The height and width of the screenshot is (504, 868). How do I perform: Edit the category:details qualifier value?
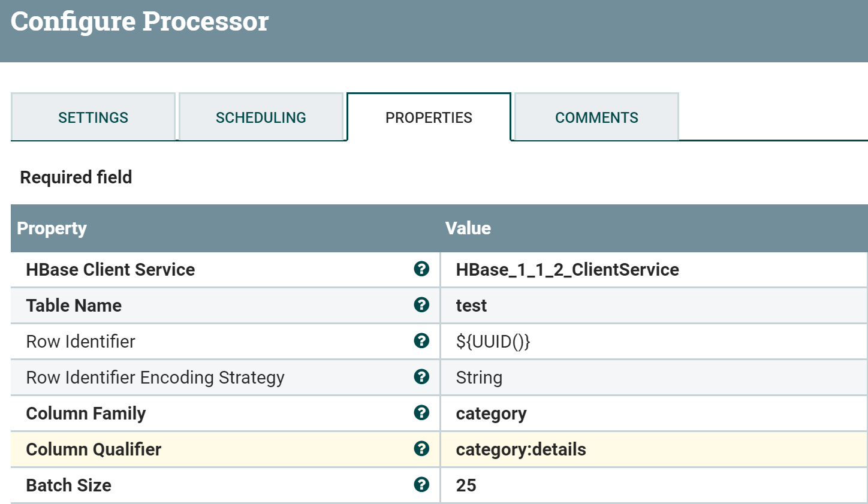tap(521, 449)
